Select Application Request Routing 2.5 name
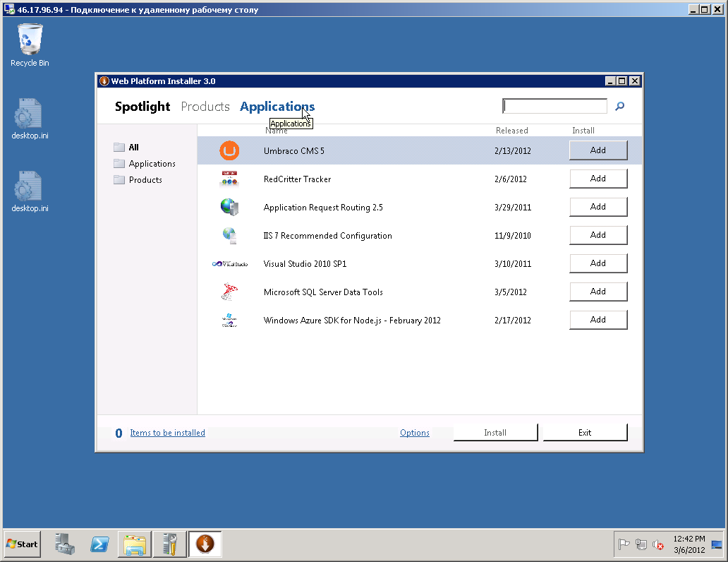Screen dimensions: 728x562 (323, 208)
